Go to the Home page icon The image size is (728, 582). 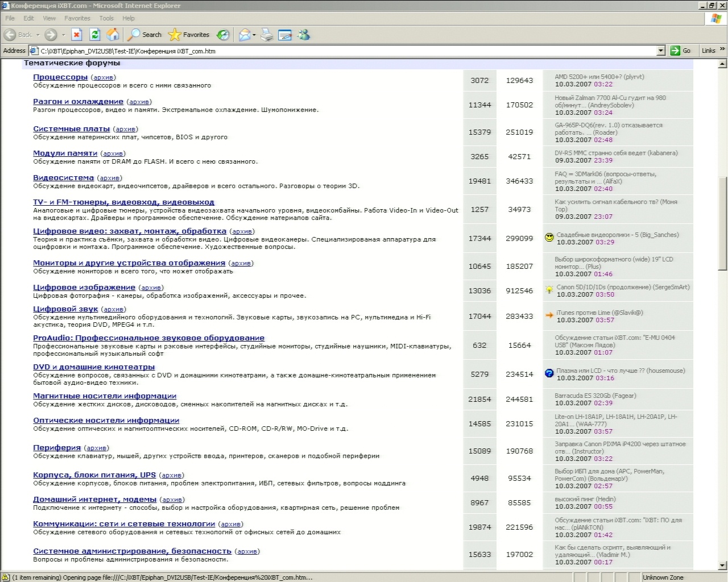[x=113, y=35]
